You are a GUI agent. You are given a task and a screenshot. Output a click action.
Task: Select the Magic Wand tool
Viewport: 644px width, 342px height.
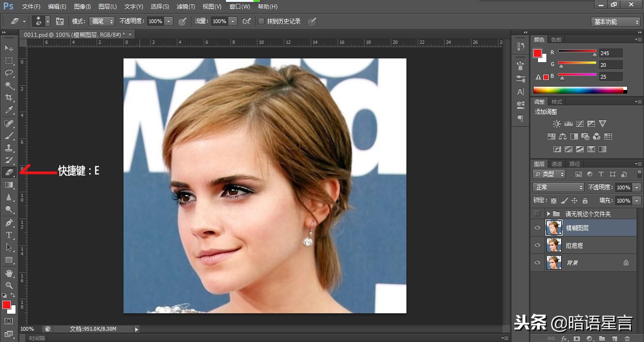pyautogui.click(x=9, y=85)
